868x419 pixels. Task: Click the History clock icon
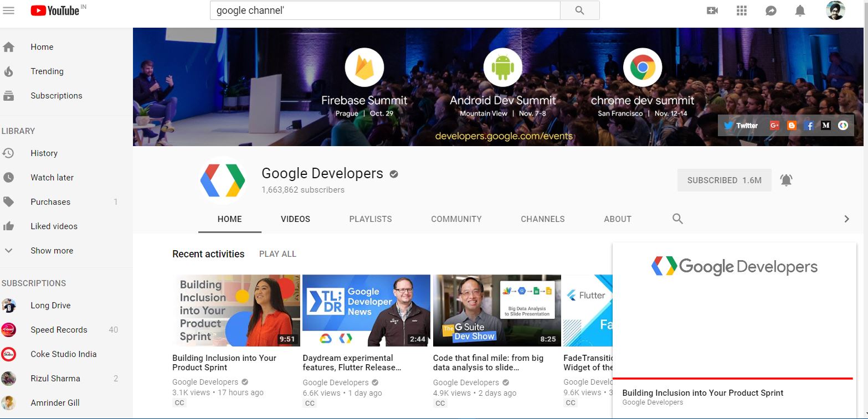(8, 153)
